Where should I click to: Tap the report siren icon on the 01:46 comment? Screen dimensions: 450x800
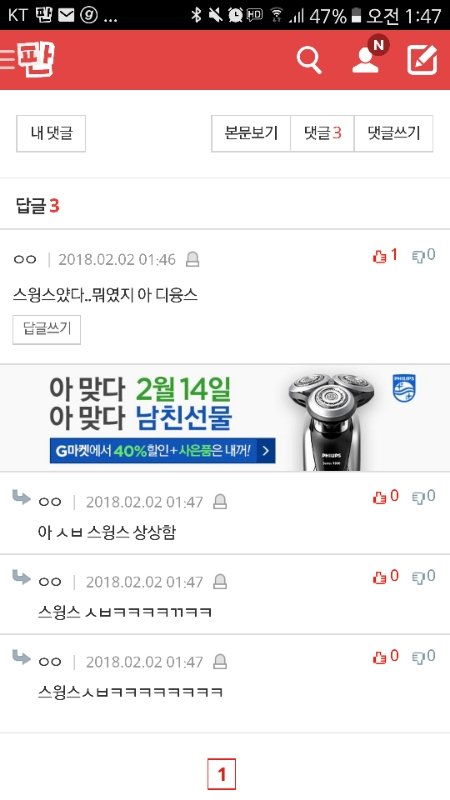(x=192, y=260)
